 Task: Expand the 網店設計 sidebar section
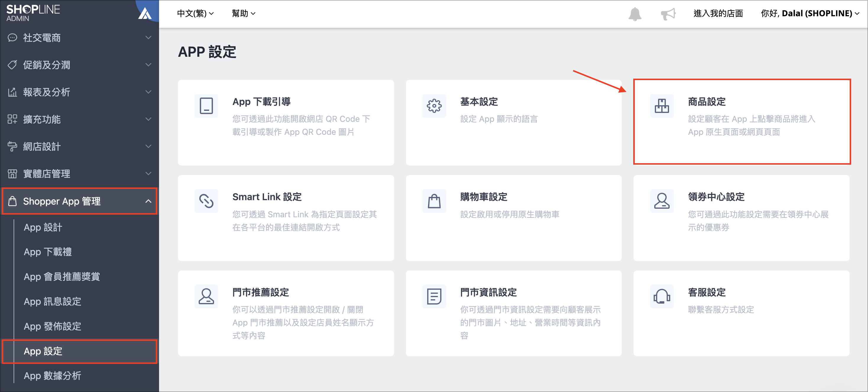(x=148, y=146)
